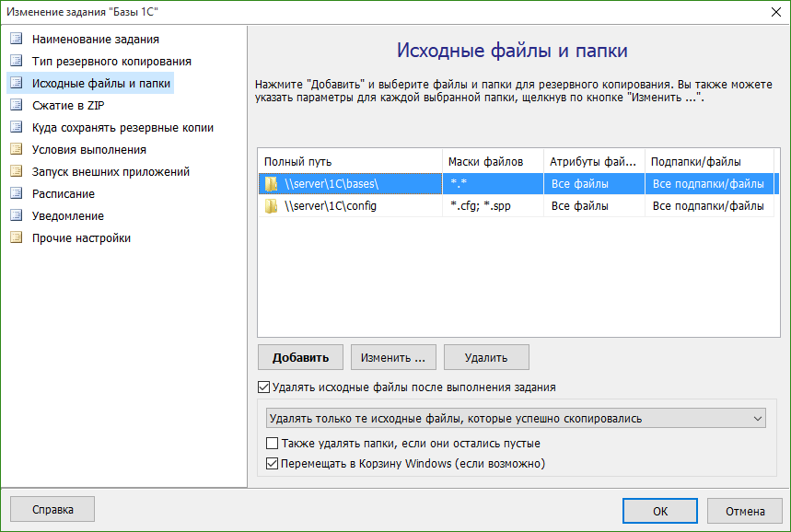Click the "Изменить ..." button
This screenshot has width=791, height=532.
[x=393, y=357]
